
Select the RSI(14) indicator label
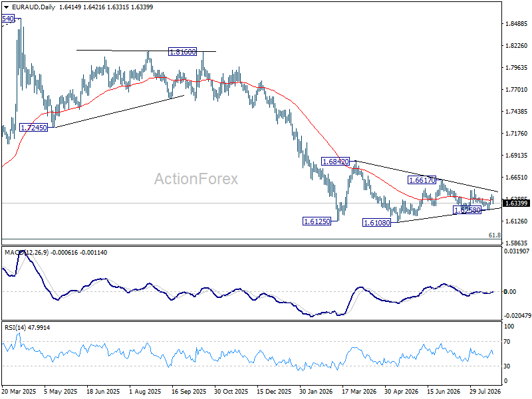click(x=15, y=328)
